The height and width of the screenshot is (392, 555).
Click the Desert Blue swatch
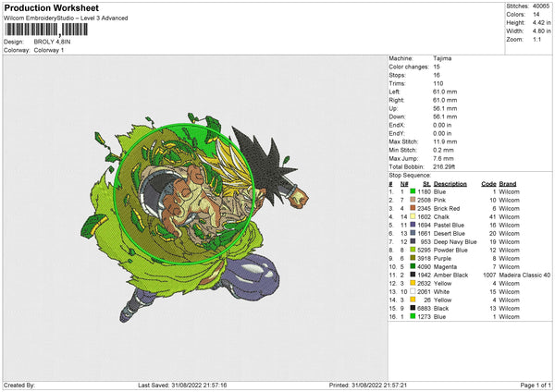point(413,233)
